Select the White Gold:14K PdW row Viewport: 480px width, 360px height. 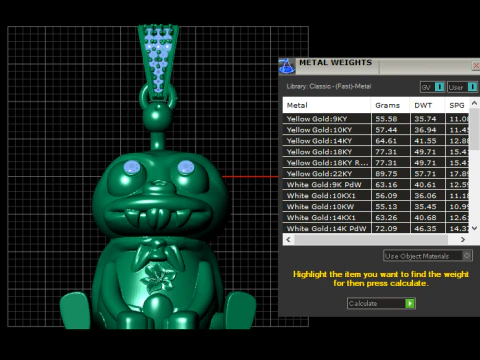376,228
